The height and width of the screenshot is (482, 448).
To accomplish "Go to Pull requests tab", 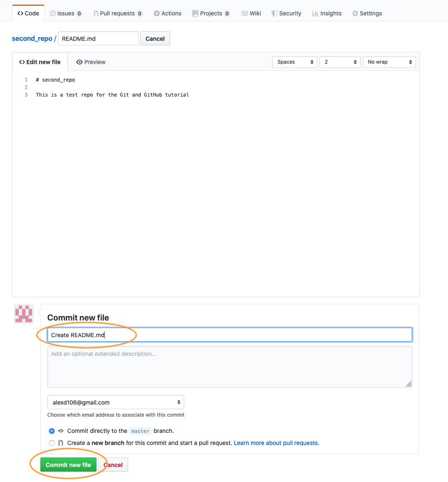I will [118, 13].
